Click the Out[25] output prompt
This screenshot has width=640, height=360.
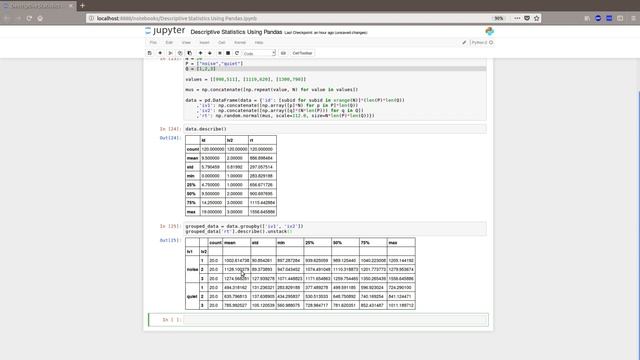point(170,240)
